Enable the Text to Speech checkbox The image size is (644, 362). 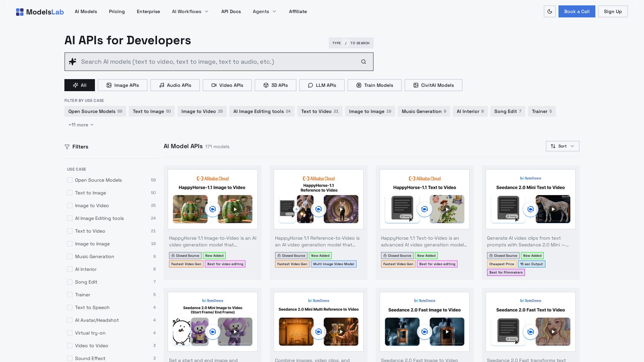pyautogui.click(x=70, y=307)
